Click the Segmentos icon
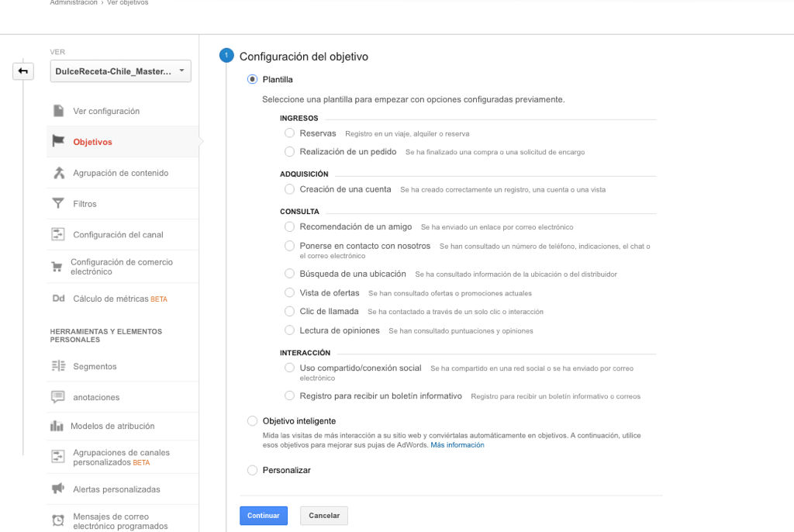This screenshot has height=532, width=794. [58, 366]
